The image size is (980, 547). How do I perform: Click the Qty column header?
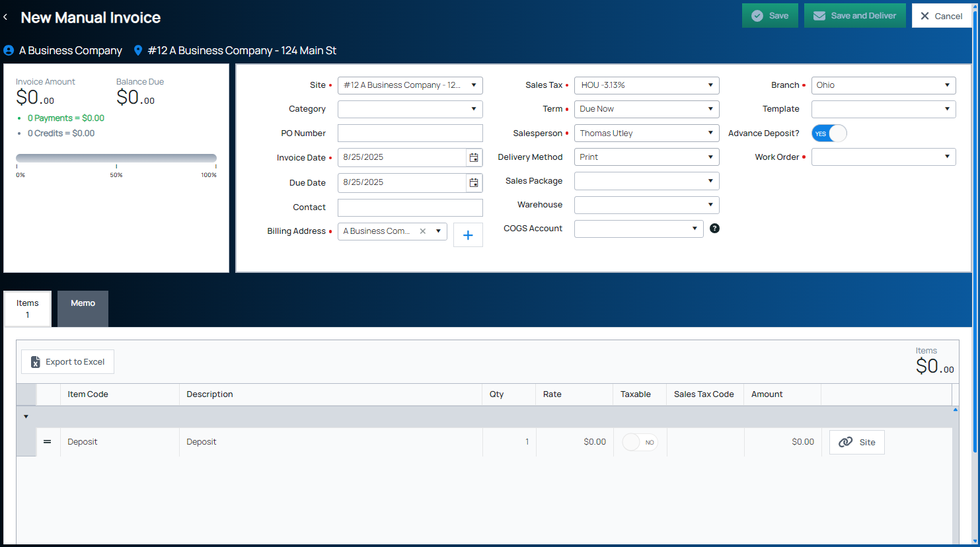(509, 394)
